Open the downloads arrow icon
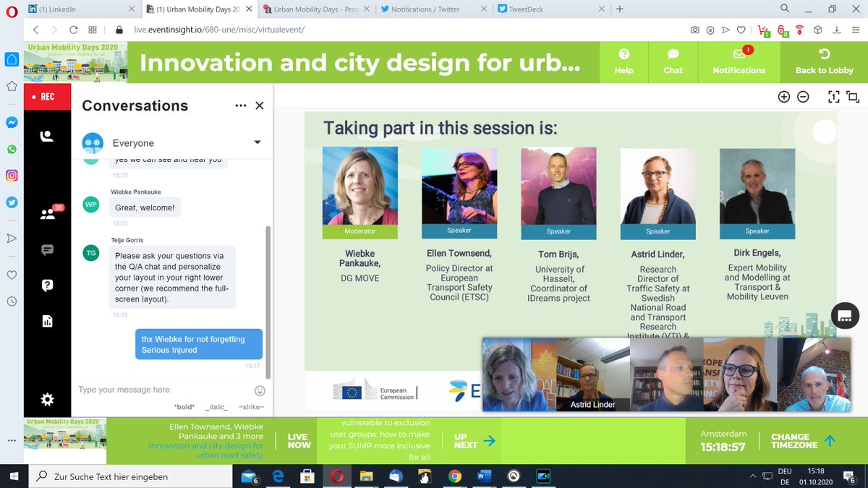The image size is (868, 488). tap(835, 30)
